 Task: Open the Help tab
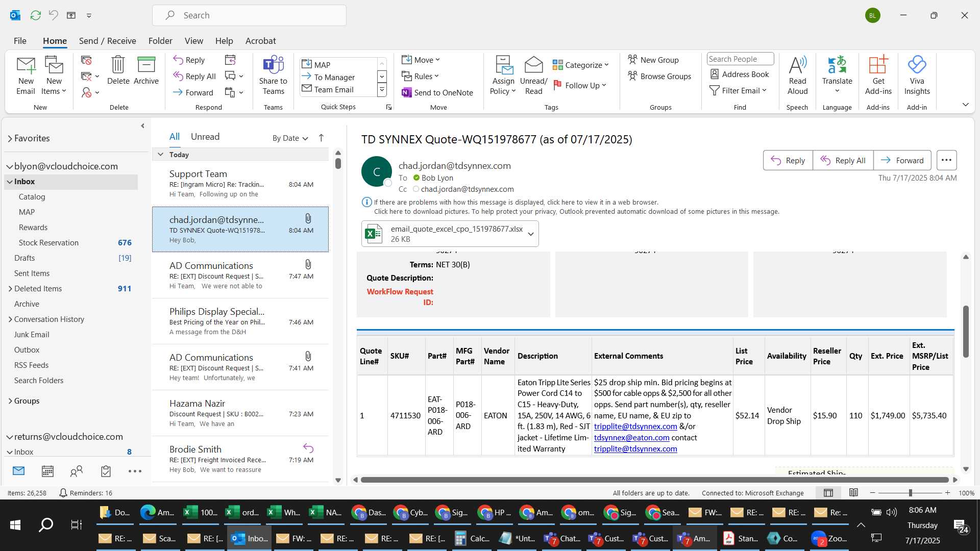click(x=224, y=41)
